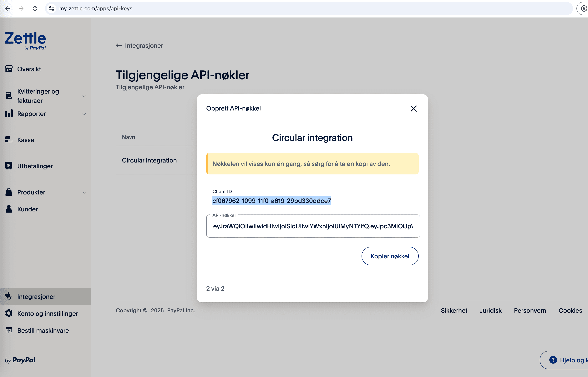The height and width of the screenshot is (377, 588).
Task: Open the Produkter menu item
Action: tap(31, 192)
